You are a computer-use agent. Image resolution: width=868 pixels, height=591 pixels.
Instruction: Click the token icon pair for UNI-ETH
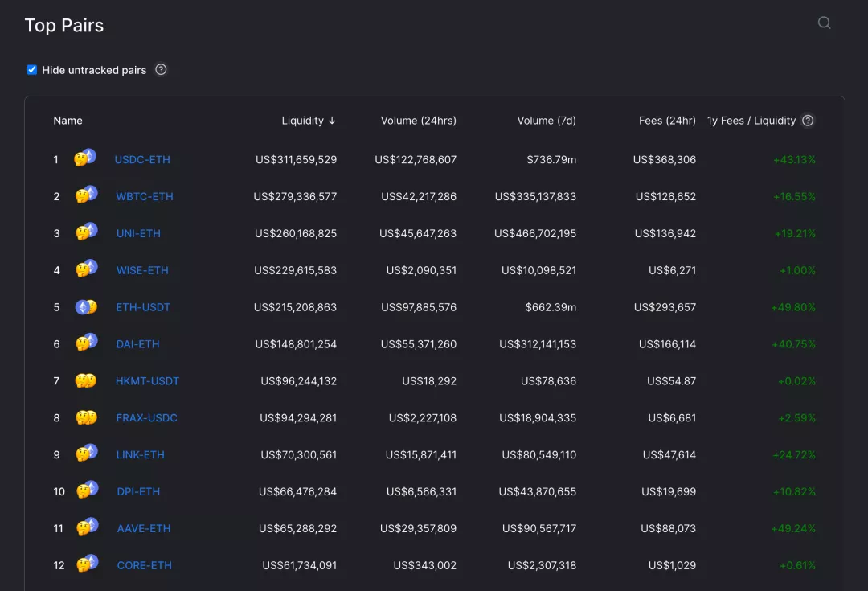click(x=86, y=232)
